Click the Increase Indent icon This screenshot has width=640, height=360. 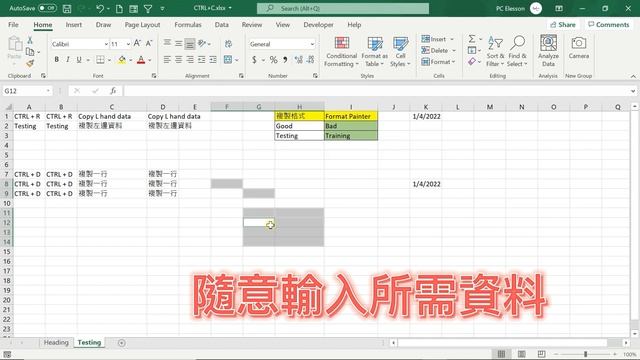point(213,60)
